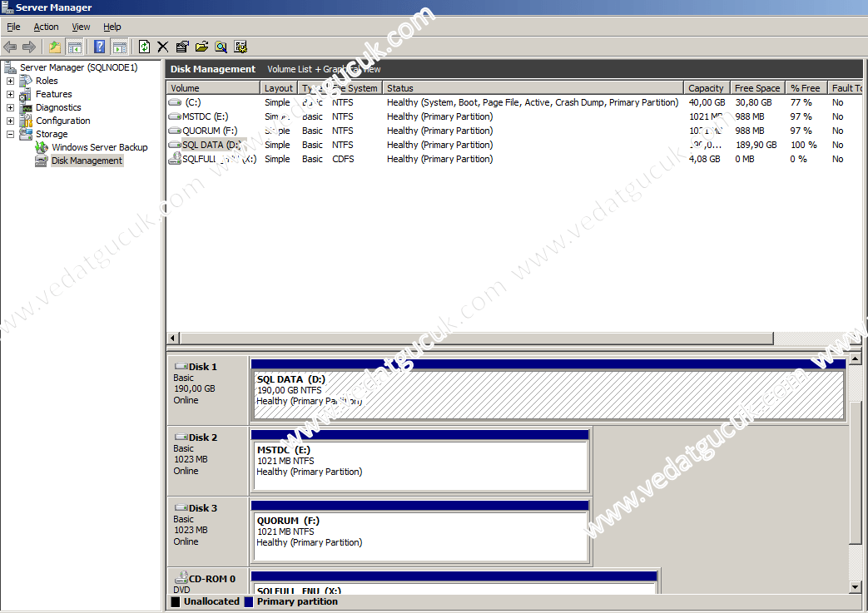Sort by Status column header

point(533,88)
